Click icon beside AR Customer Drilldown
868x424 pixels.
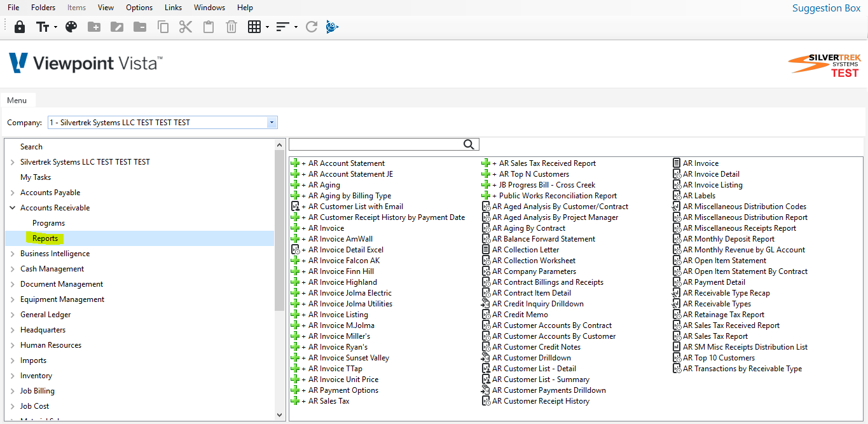486,358
